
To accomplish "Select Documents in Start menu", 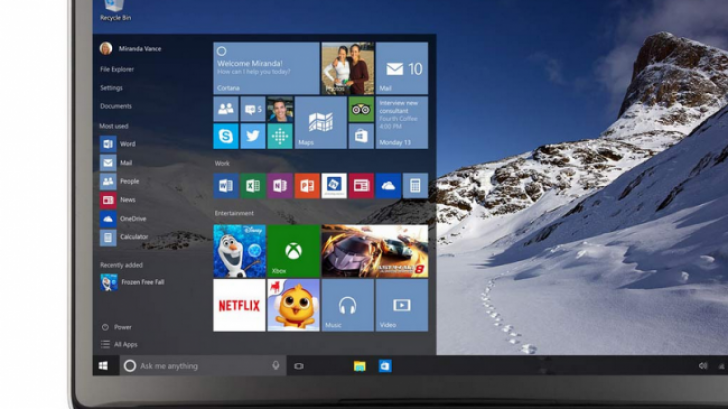I will point(116,106).
